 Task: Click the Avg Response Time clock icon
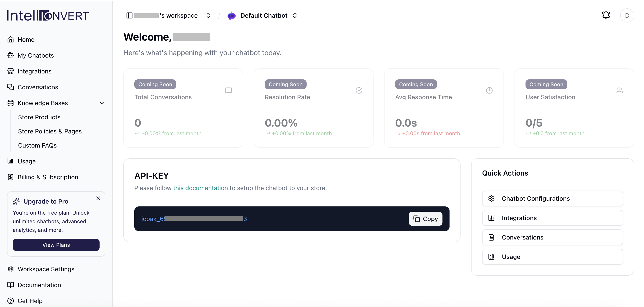coord(489,90)
